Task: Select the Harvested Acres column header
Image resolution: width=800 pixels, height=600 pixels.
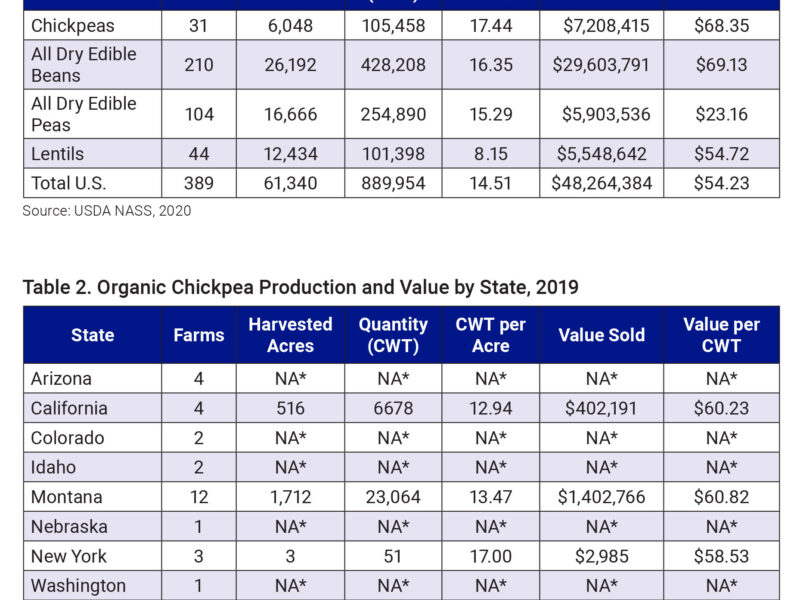Action: pos(290,335)
